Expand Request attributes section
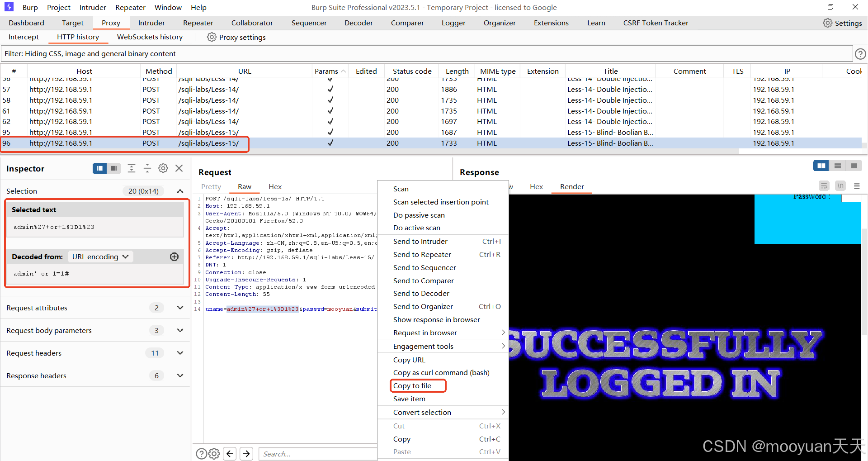This screenshot has width=868, height=461. pos(180,308)
